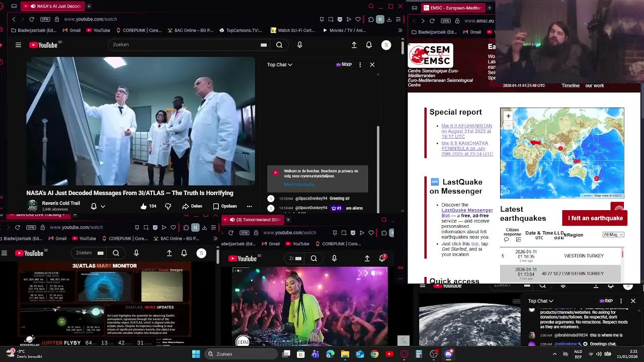Expand Top Chat dropdown in bottom-right window
The image size is (644, 362).
540,301
